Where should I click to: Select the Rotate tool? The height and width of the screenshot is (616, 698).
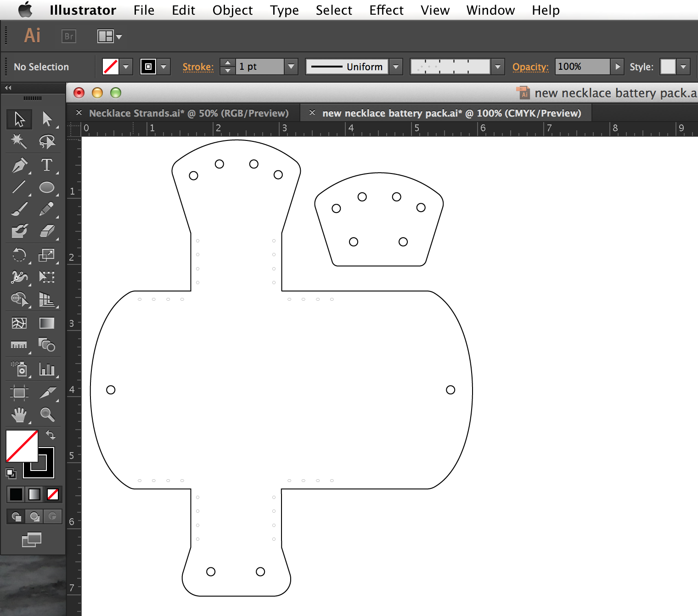point(18,255)
